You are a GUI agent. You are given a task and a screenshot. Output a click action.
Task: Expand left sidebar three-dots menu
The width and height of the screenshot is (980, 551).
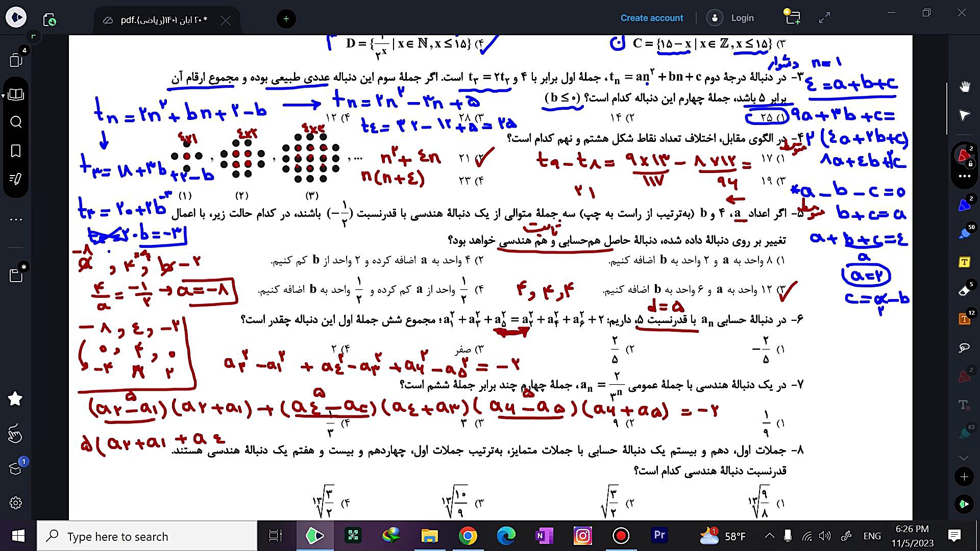(16, 219)
